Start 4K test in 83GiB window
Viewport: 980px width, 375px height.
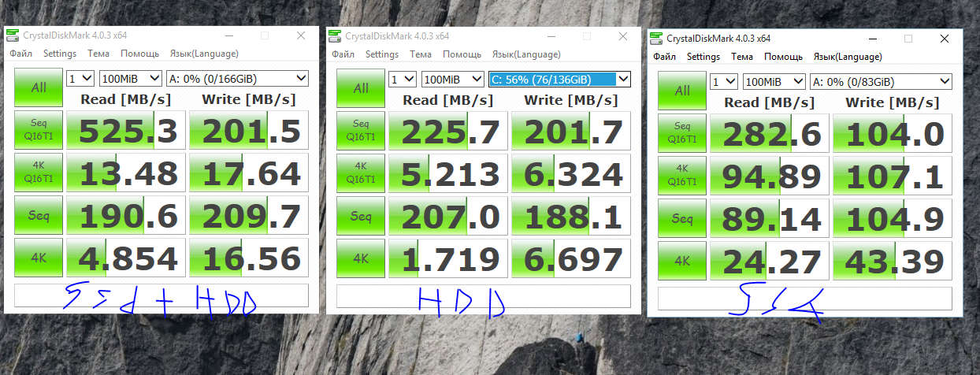[681, 261]
